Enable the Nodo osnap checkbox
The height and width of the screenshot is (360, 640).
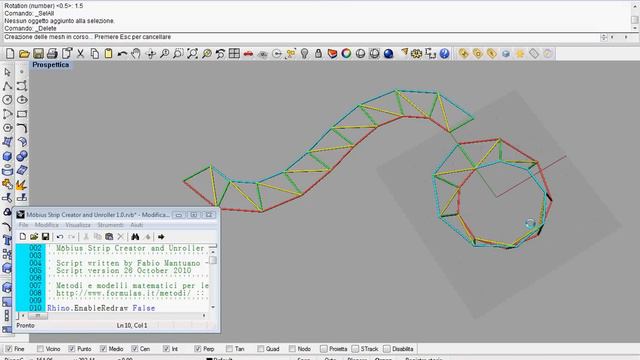(x=292, y=349)
